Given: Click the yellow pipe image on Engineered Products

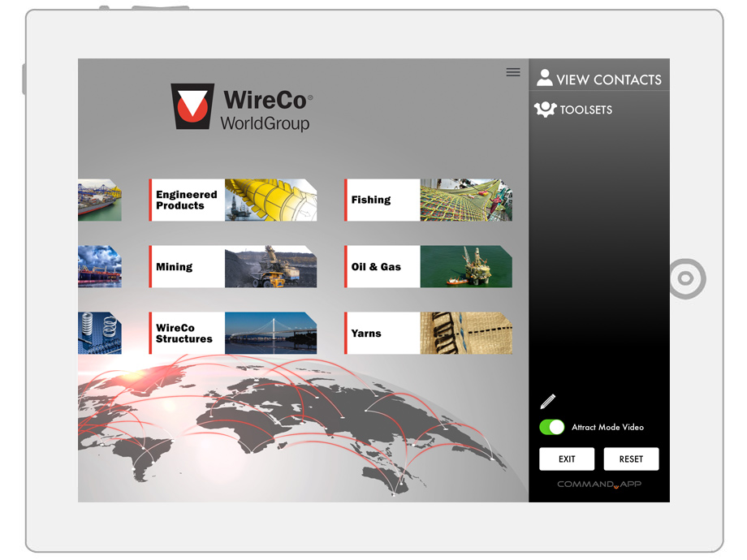Looking at the screenshot, I should click(x=271, y=200).
